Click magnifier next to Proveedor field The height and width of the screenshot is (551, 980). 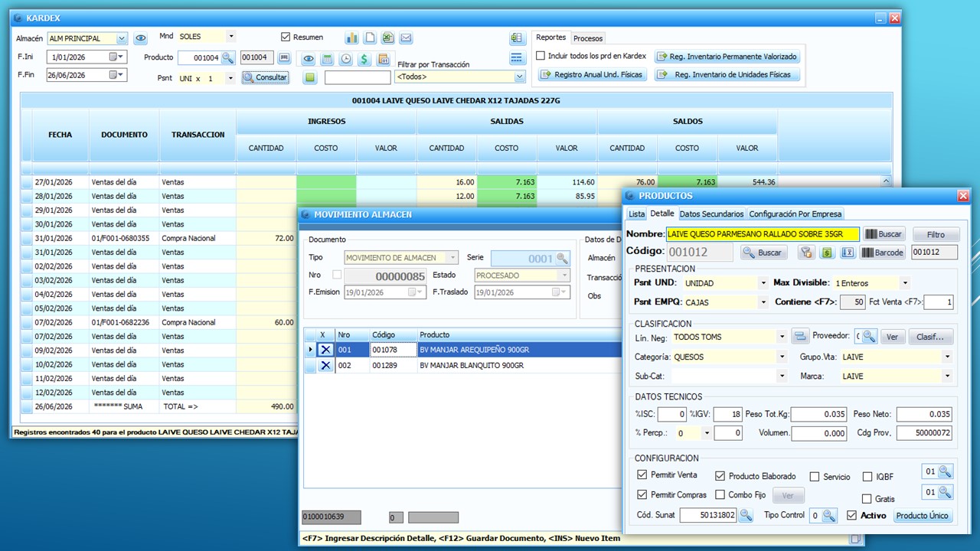[869, 337]
